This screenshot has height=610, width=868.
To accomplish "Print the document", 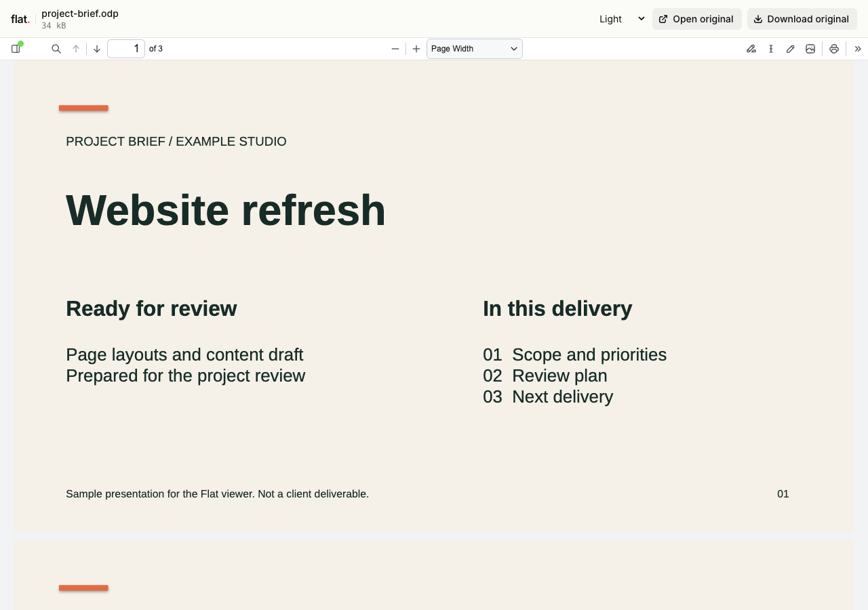I will [x=834, y=49].
